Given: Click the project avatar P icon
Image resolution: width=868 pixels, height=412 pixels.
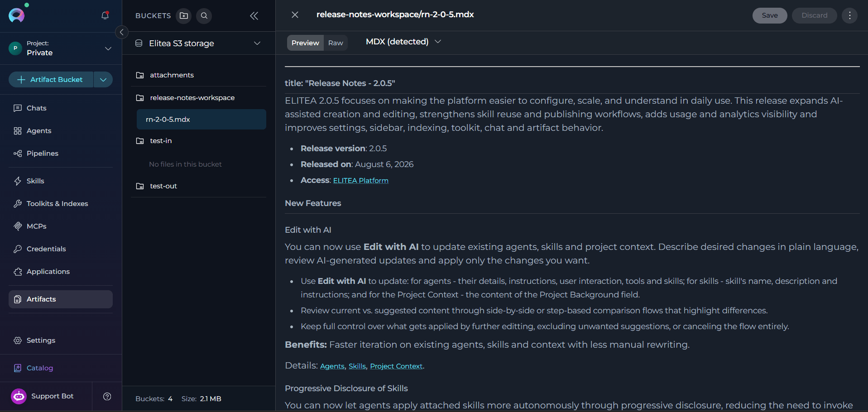Looking at the screenshot, I should tap(15, 48).
